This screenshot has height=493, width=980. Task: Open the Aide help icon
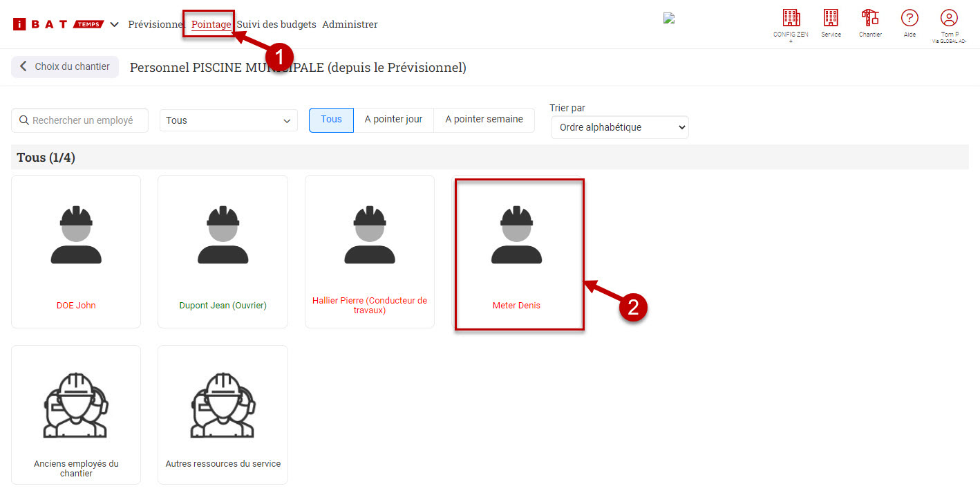pos(910,18)
